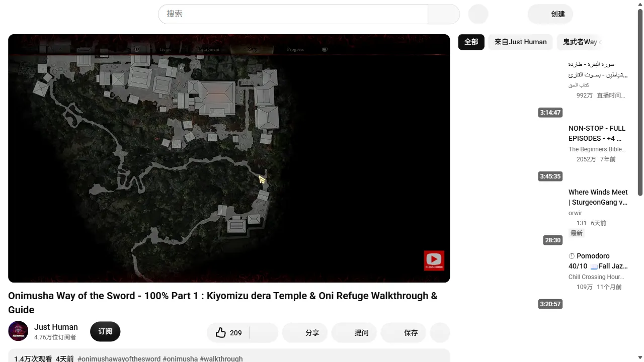Save the video with the 保存 button
Screen dimensions: 644x362
(404, 333)
